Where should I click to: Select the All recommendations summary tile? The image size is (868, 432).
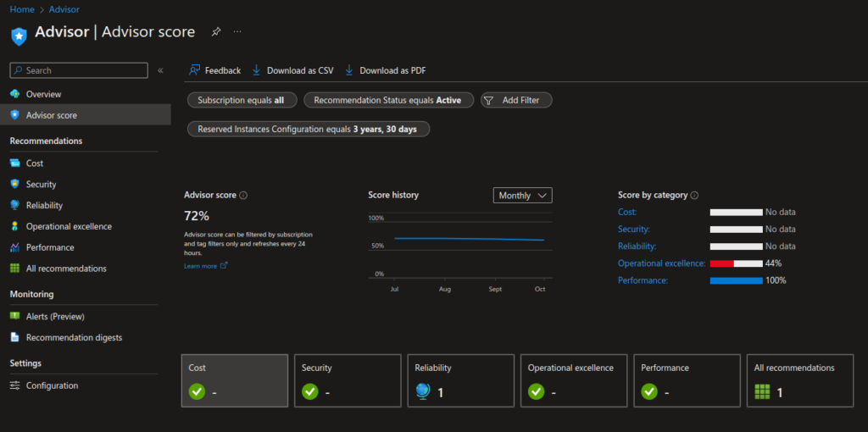pos(800,380)
